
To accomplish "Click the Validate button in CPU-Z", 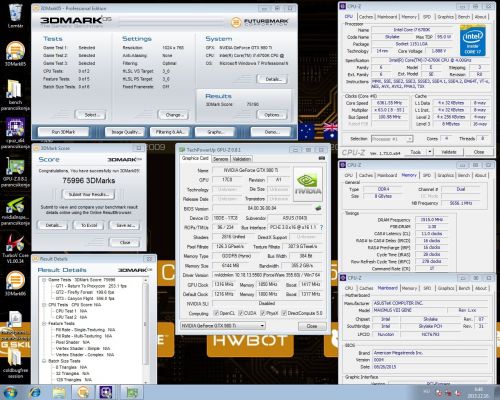I will pos(449,152).
